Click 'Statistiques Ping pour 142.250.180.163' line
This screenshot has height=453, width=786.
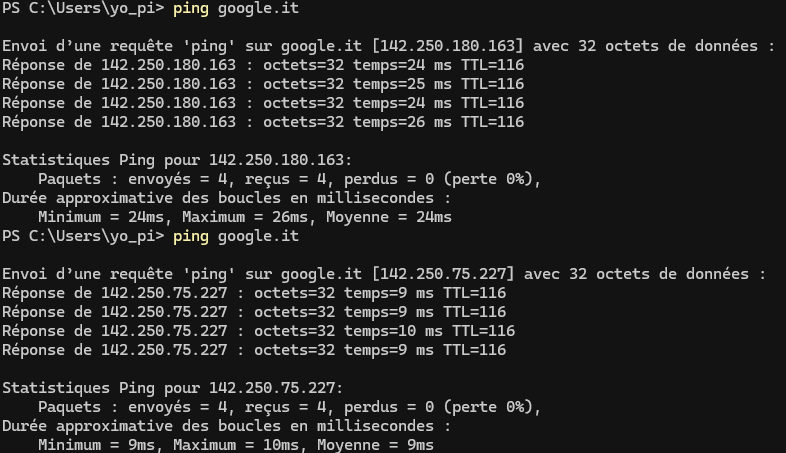pyautogui.click(x=177, y=160)
